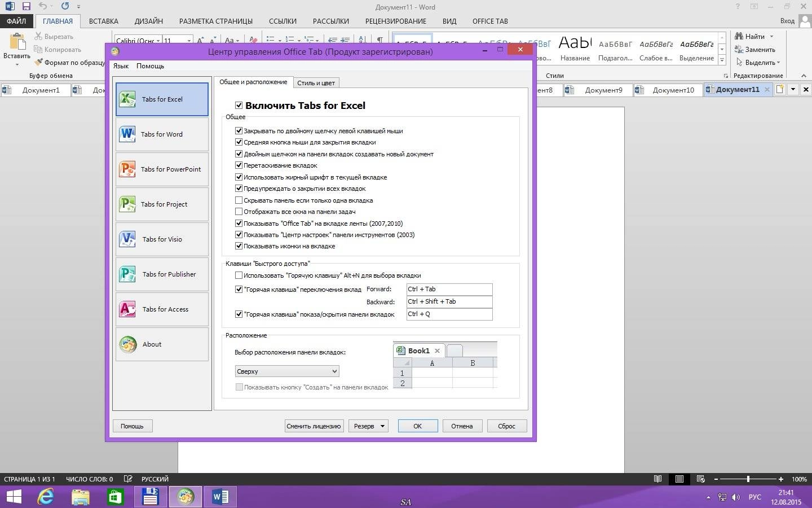This screenshot has width=812, height=508.
Task: Click the Redo icon in Word's title bar
Action: tap(65, 7)
